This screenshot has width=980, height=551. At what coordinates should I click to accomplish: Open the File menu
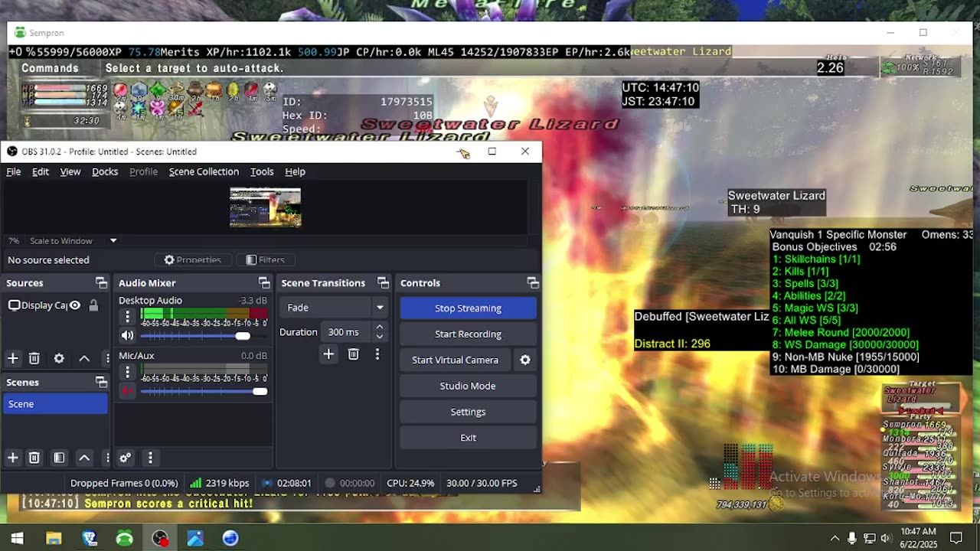coord(14,171)
